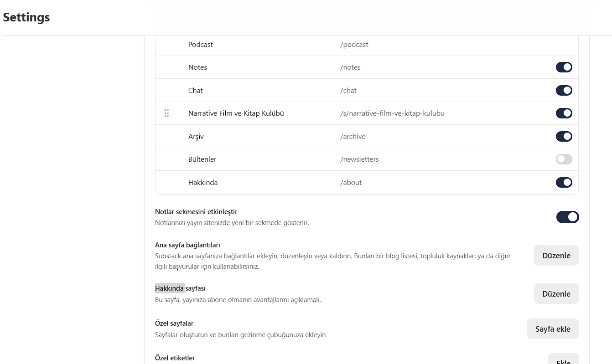Disable the Hakkında navigation toggle

point(564,182)
